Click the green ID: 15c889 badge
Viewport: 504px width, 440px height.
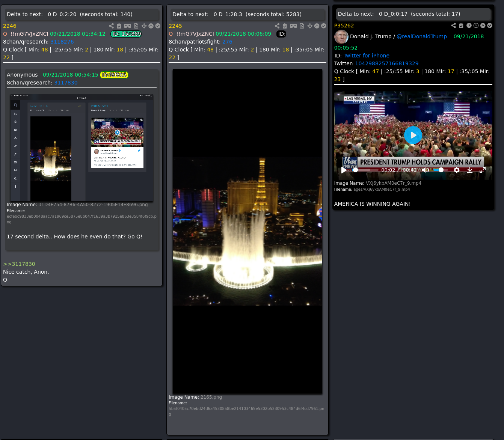[126, 34]
